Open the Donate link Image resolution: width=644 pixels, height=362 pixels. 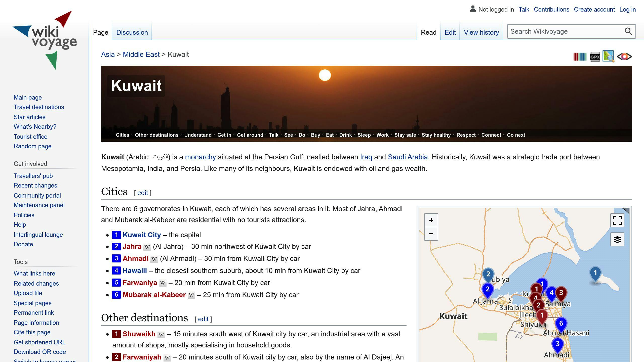coord(23,244)
